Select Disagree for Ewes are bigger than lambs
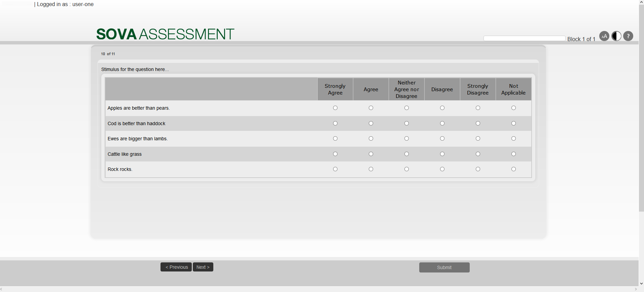 pos(442,139)
